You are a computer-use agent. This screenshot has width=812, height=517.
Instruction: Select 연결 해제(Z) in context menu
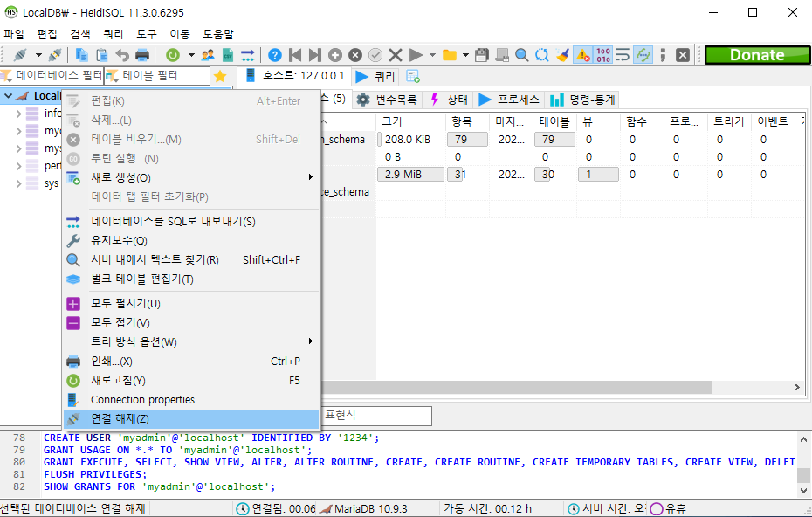pos(191,418)
